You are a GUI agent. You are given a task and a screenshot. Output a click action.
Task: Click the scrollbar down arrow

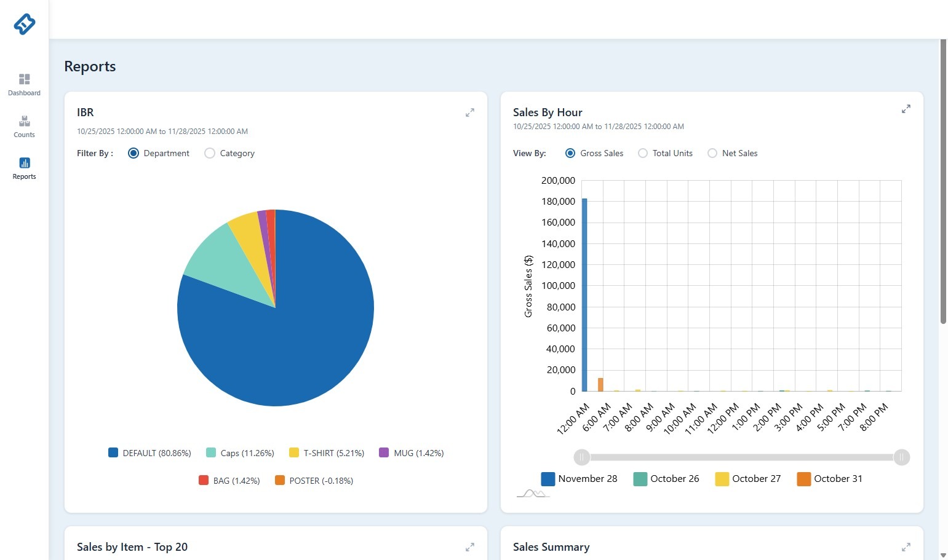coord(943,555)
